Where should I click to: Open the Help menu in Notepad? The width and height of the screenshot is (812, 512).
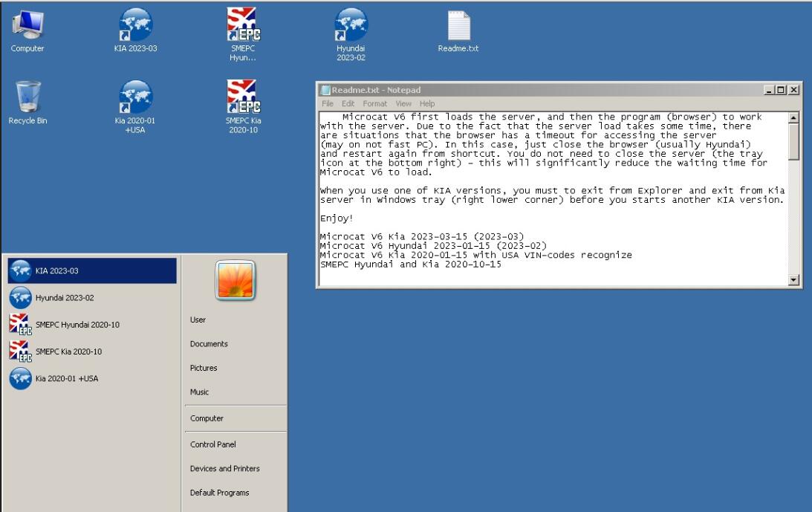pyautogui.click(x=427, y=103)
